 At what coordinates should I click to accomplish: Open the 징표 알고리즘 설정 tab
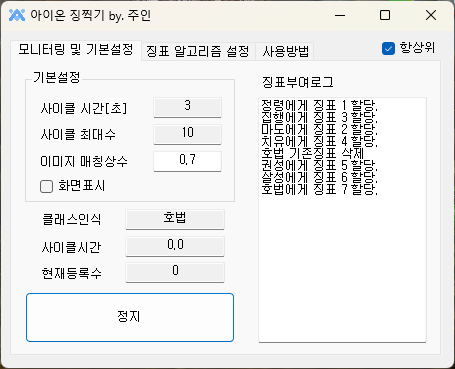point(198,51)
